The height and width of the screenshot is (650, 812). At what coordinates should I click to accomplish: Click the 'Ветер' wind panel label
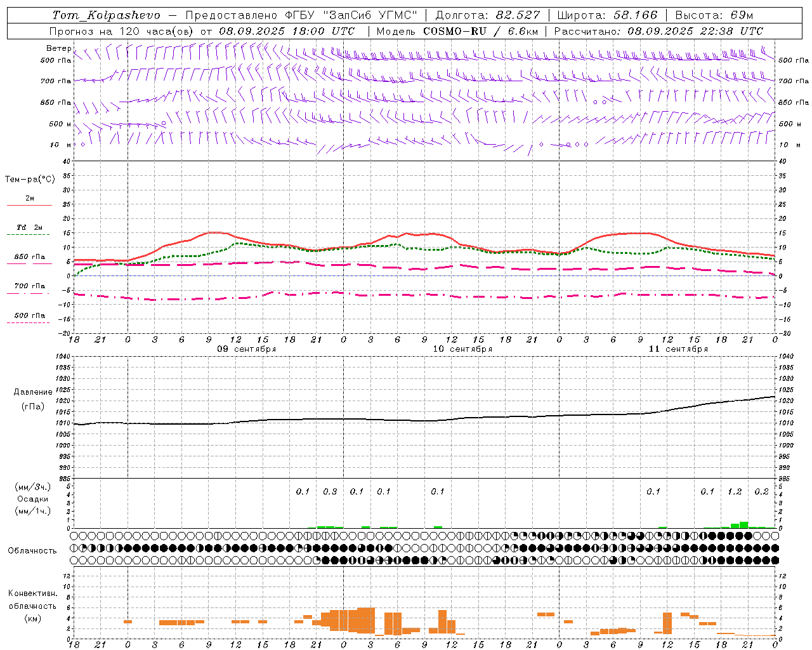[x=58, y=48]
